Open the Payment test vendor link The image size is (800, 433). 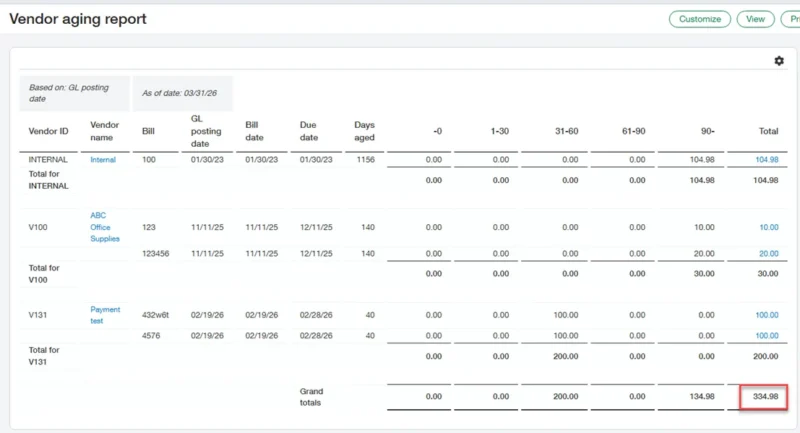click(105, 315)
